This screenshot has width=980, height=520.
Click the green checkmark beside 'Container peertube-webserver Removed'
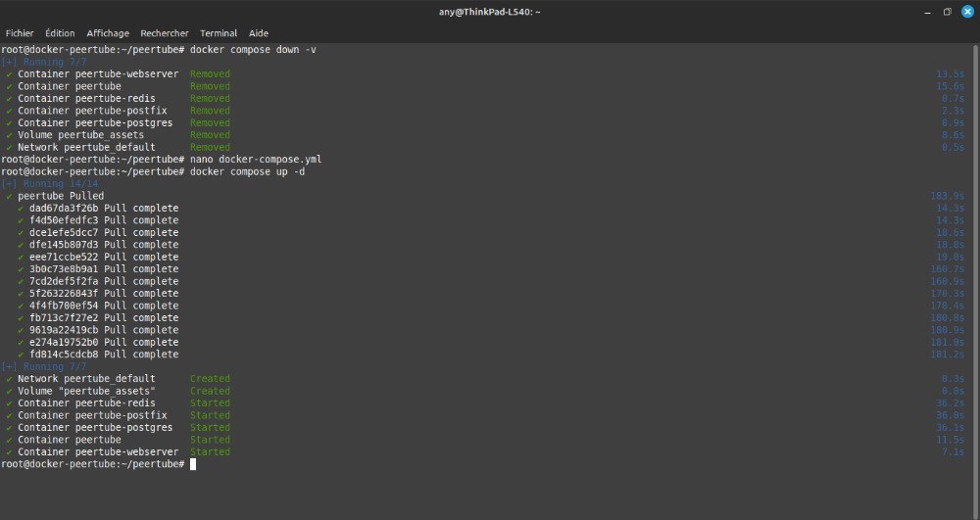click(x=9, y=73)
